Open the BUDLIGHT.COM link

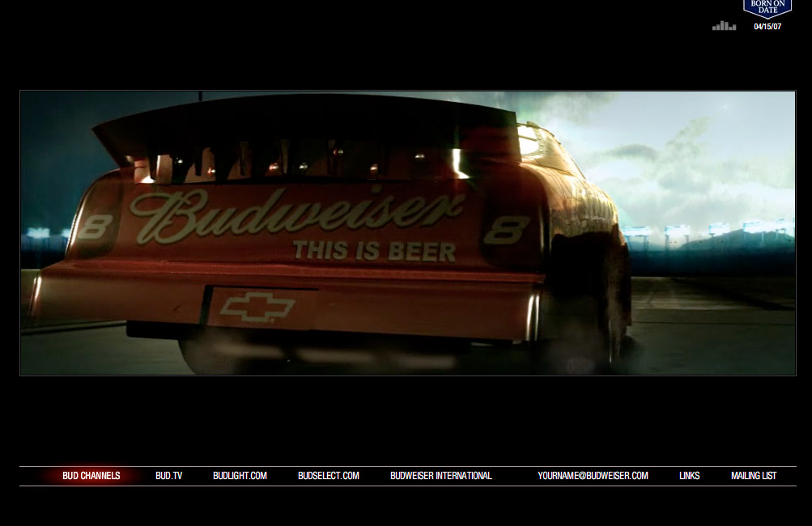tap(240, 476)
